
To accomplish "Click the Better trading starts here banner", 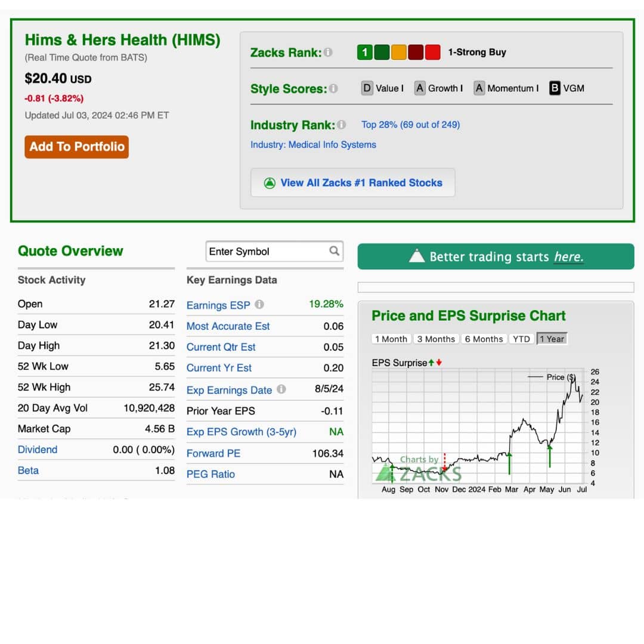I will pos(496,256).
